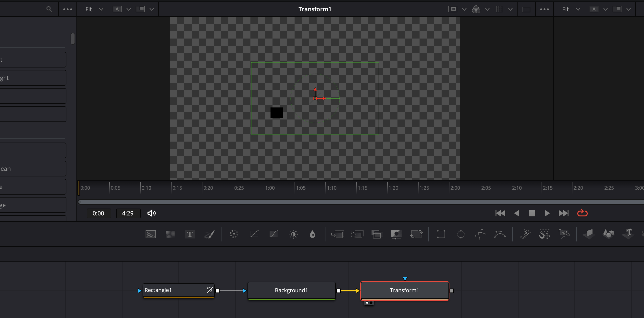Select the Rectangle1 node
Viewport: 644px width, 318px height.
click(x=178, y=290)
